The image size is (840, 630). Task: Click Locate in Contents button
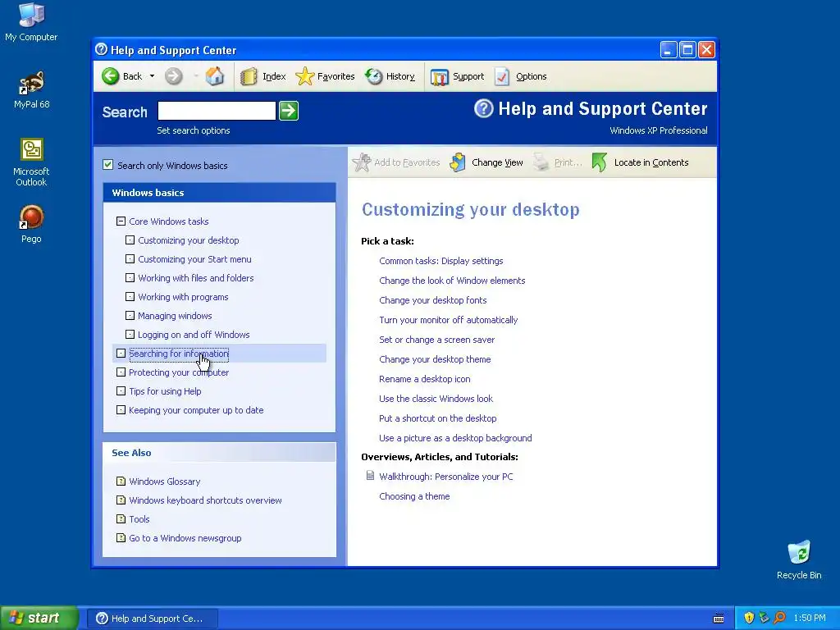(x=640, y=162)
